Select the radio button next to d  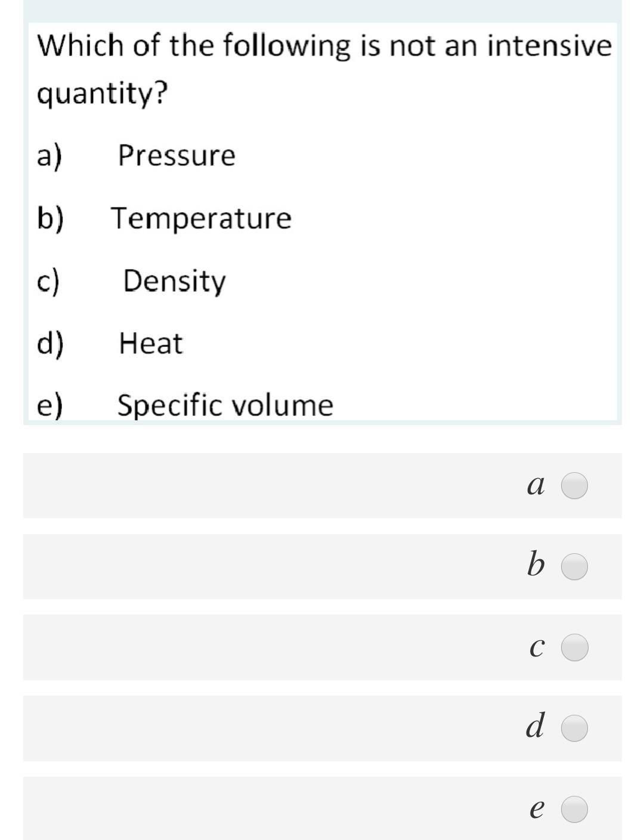point(574,727)
